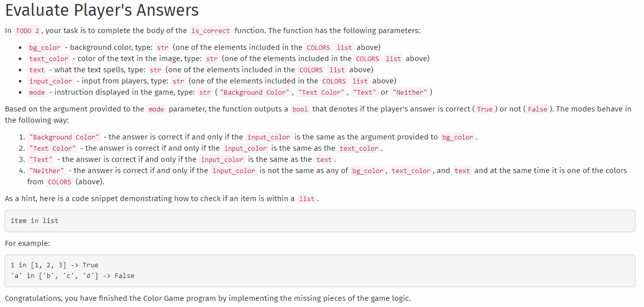Click the input_color parameter bullet
This screenshot has width=644, height=307.
(x=51, y=81)
